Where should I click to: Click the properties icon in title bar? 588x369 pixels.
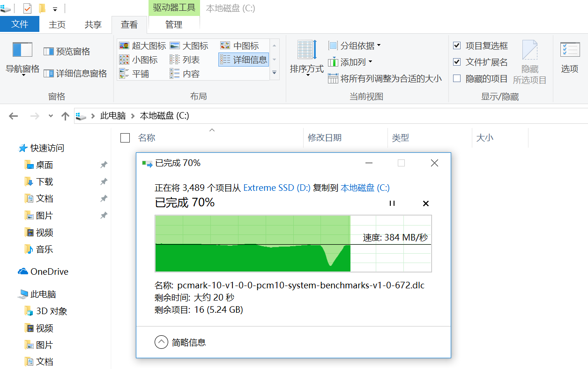pos(28,8)
